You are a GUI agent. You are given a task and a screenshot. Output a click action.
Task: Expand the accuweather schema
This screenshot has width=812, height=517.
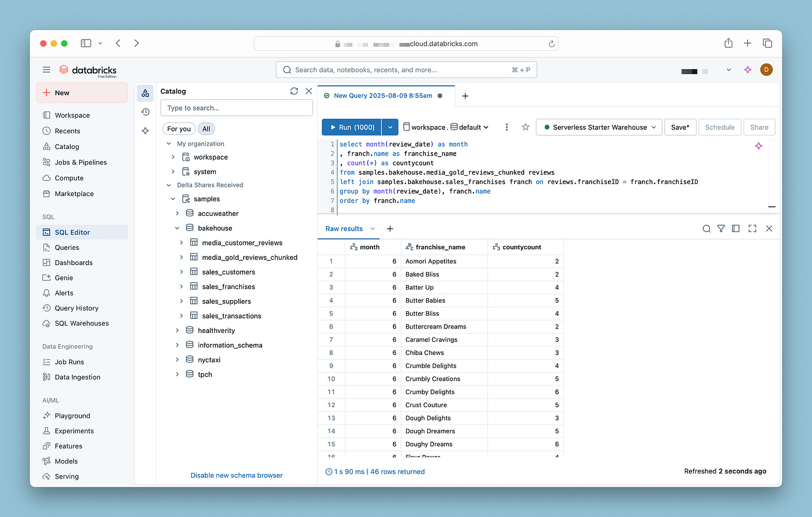pos(177,214)
